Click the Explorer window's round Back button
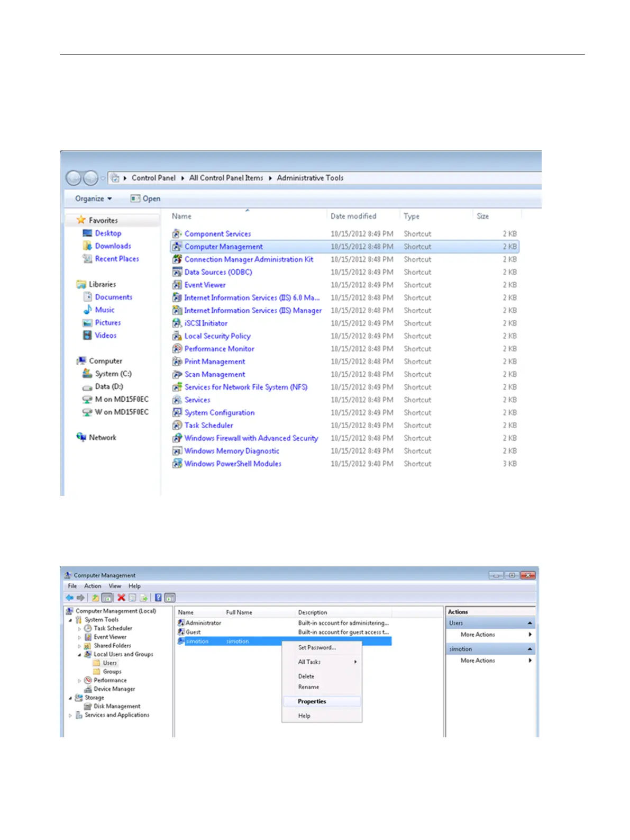630x840 pixels. click(74, 178)
